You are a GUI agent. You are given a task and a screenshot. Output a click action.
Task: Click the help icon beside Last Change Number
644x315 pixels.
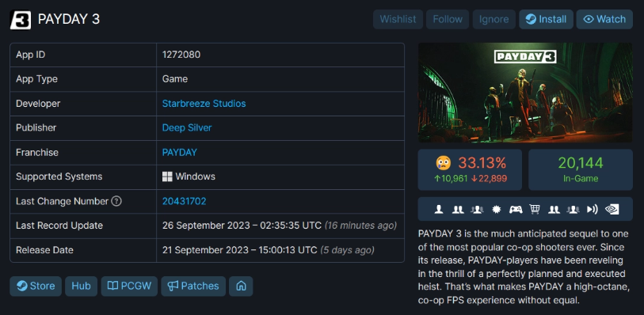click(116, 201)
